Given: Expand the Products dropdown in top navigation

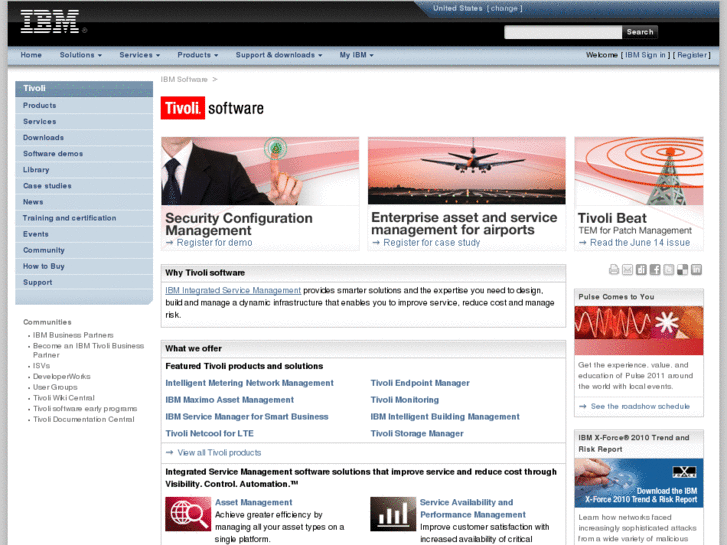Looking at the screenshot, I should click(x=198, y=55).
